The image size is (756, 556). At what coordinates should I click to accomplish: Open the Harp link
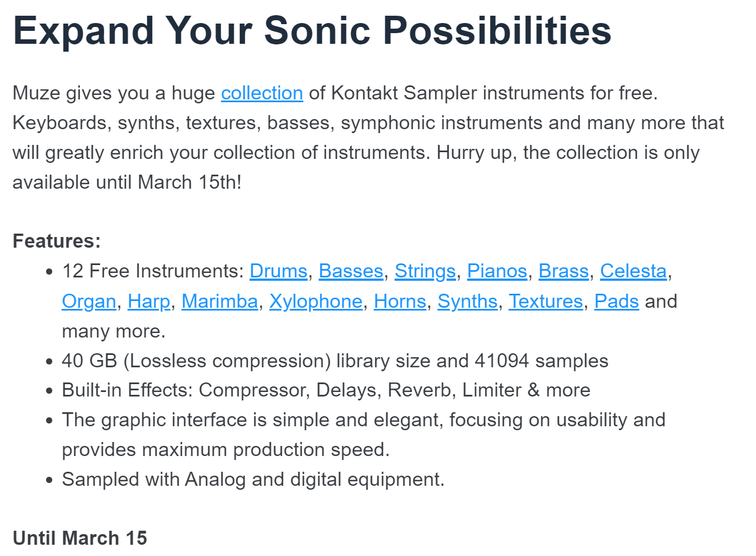(149, 302)
